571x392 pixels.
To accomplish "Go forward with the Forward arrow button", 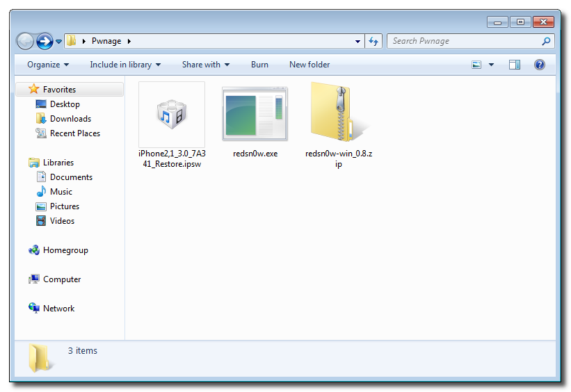I will pos(45,41).
